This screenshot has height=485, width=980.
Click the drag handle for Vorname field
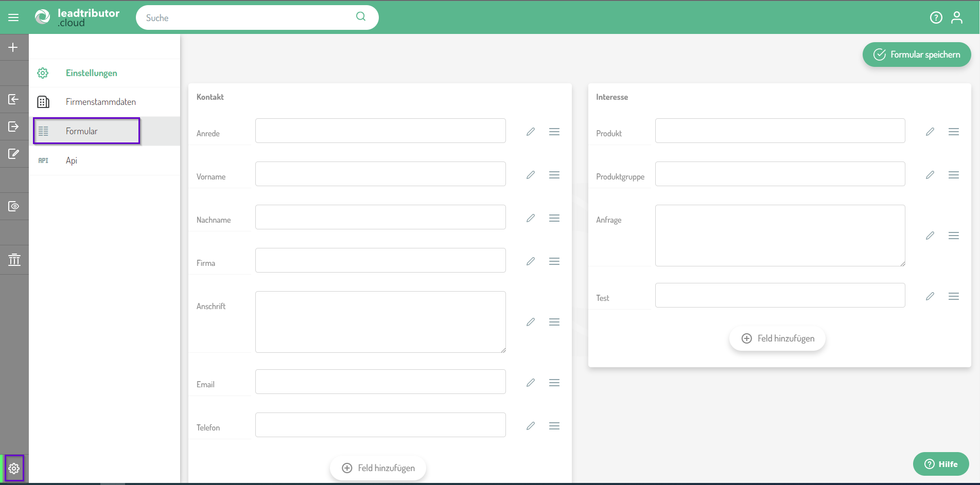click(x=554, y=175)
